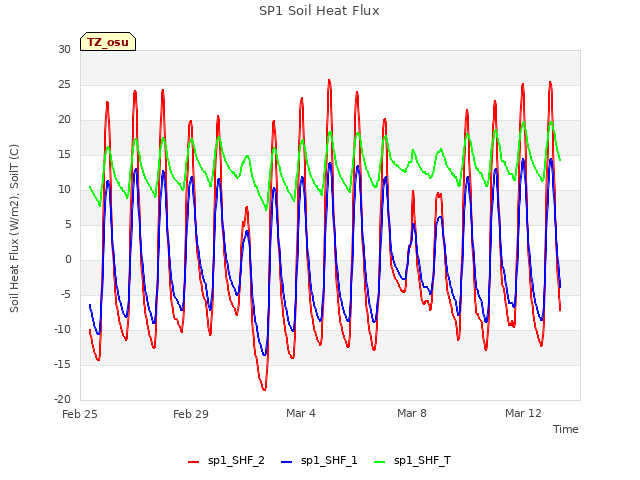Click the highest red peak after Mar 4
The width and height of the screenshot is (640, 480).
click(x=329, y=80)
